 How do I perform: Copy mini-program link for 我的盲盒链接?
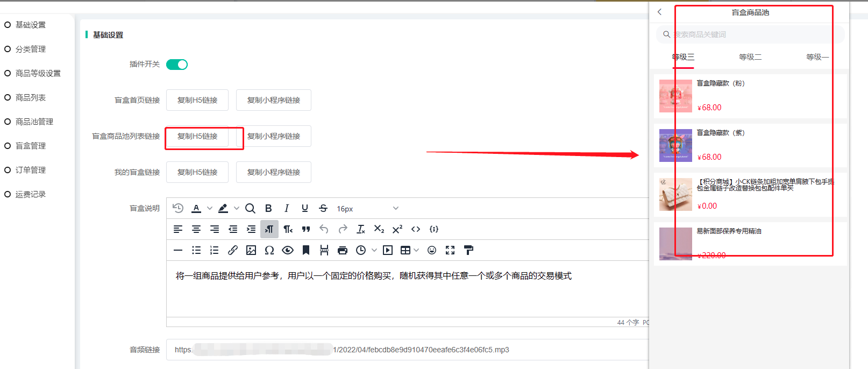coord(274,172)
